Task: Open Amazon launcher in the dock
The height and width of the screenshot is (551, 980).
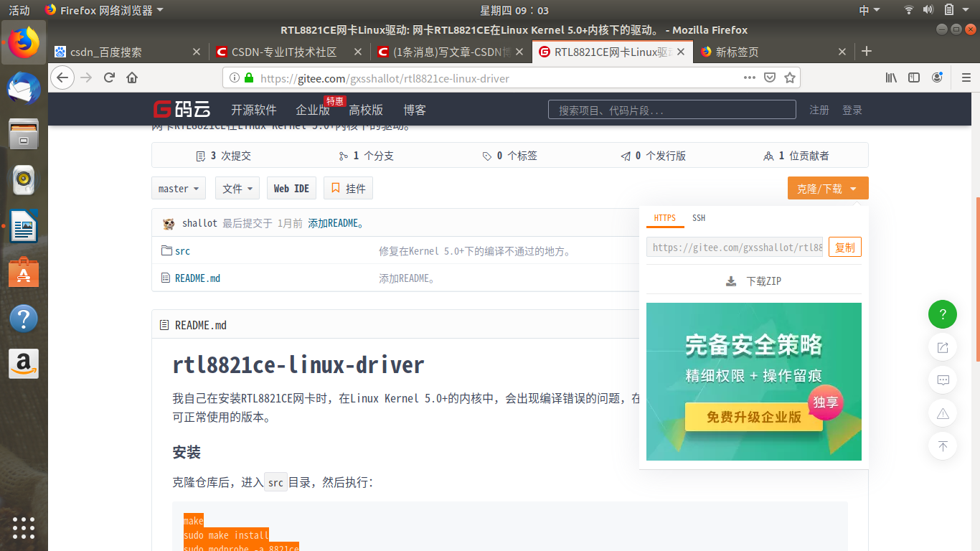Action: pyautogui.click(x=24, y=364)
